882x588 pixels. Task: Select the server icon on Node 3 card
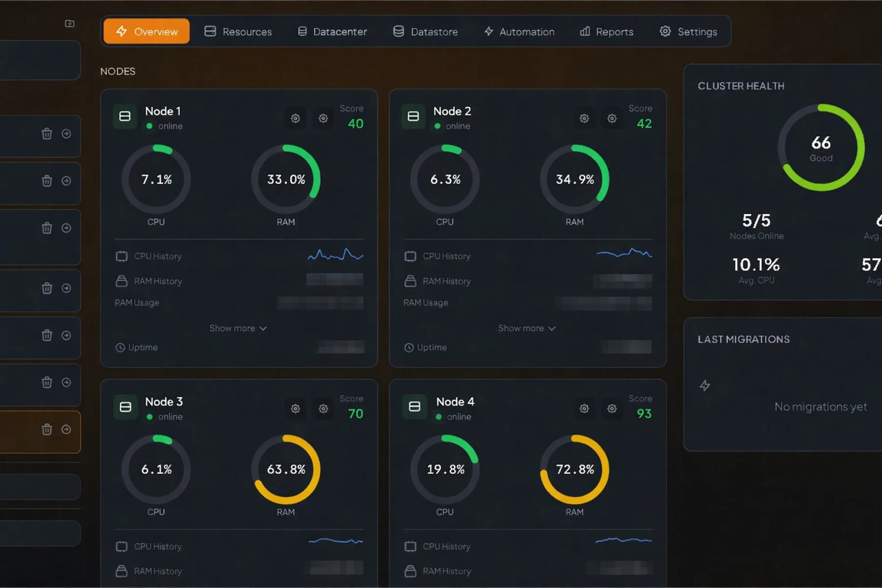[x=125, y=407]
